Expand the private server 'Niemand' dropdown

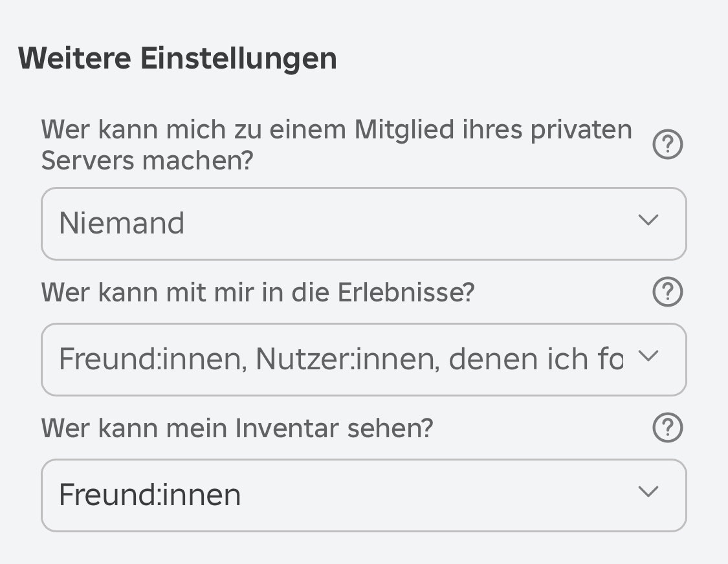pyautogui.click(x=364, y=224)
